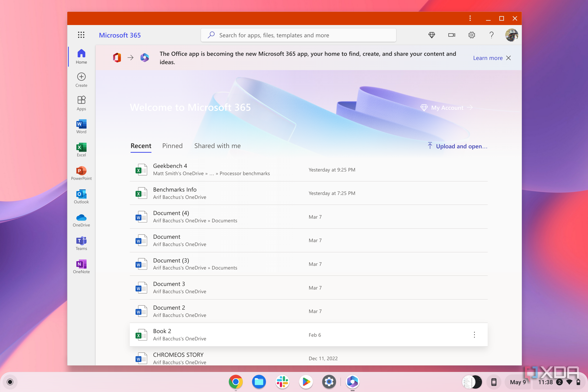
Task: Click the Learn more link
Action: pyautogui.click(x=488, y=58)
